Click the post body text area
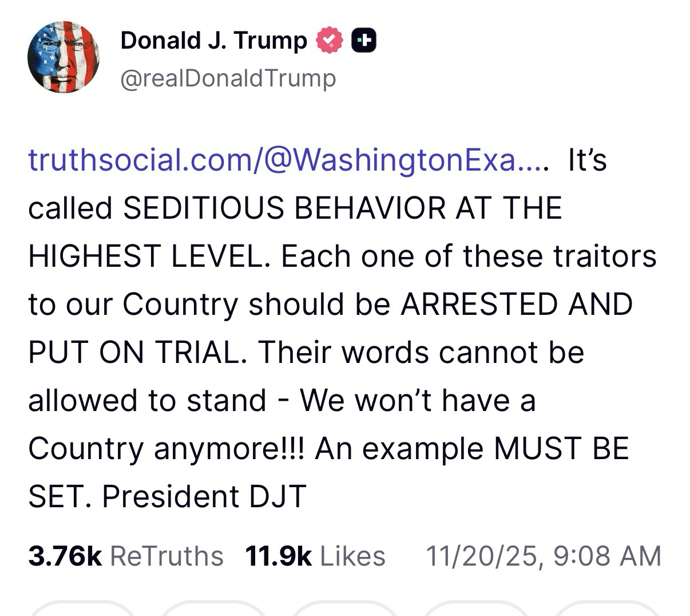The width and height of the screenshot is (690, 616). pyautogui.click(x=343, y=326)
